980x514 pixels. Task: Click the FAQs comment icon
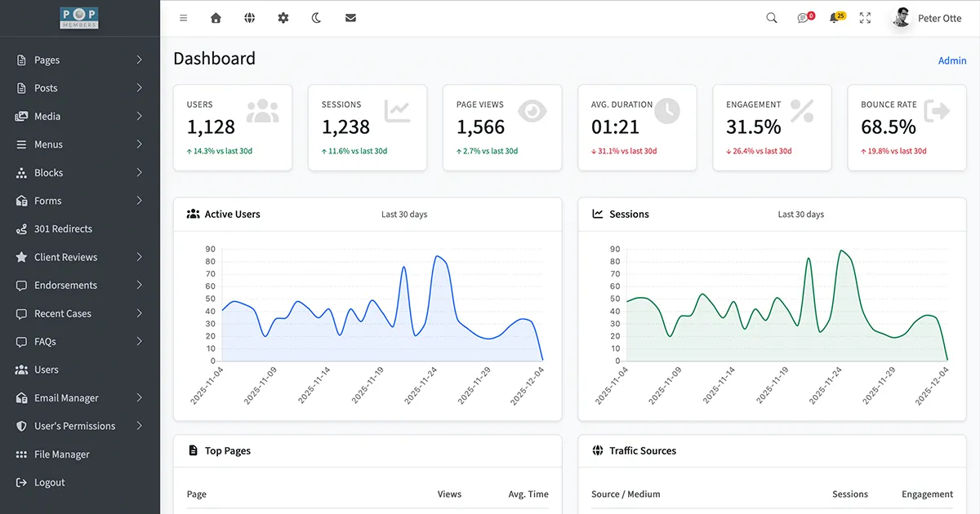21,342
